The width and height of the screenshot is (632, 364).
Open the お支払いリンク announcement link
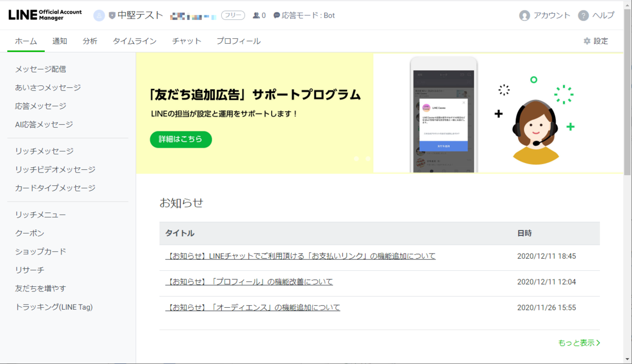[300, 256]
